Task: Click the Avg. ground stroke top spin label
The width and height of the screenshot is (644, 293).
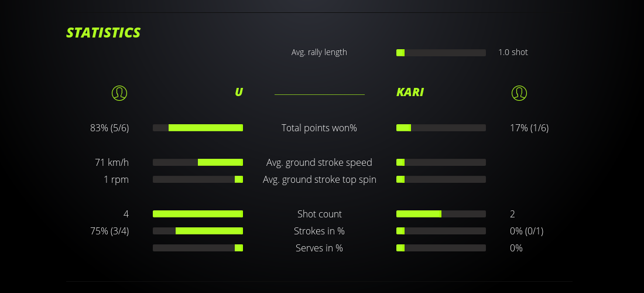Action: click(x=319, y=179)
